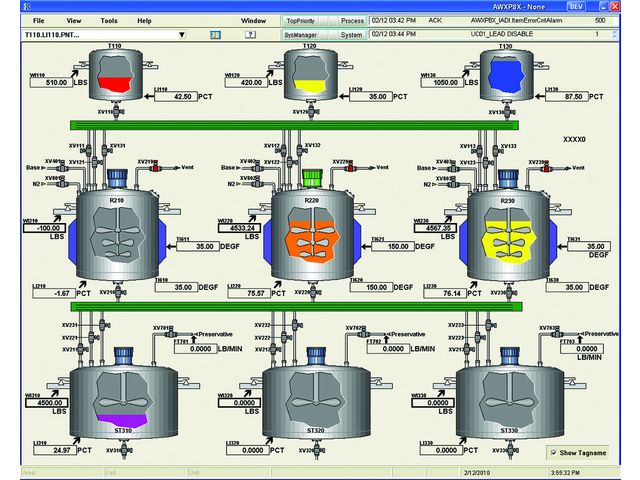Select the LI310 24.97 PCT field
The height and width of the screenshot is (480, 640).
coord(55,450)
